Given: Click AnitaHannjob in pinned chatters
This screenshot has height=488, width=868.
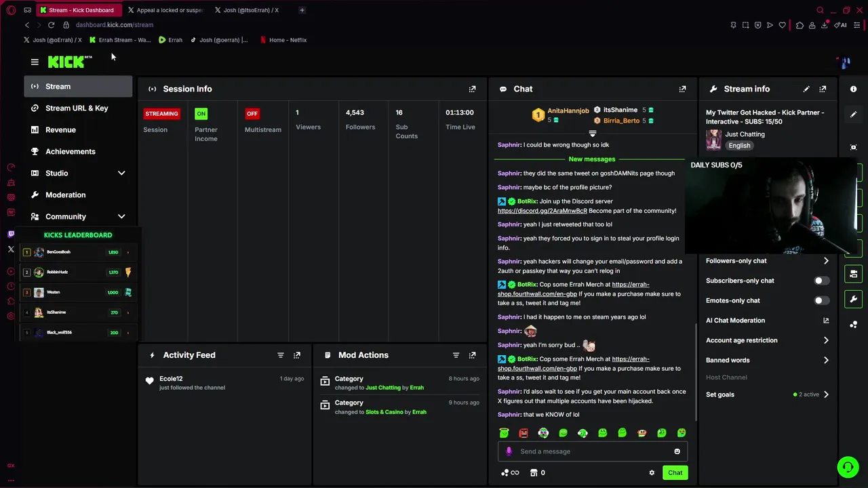Looking at the screenshot, I should click(x=568, y=110).
